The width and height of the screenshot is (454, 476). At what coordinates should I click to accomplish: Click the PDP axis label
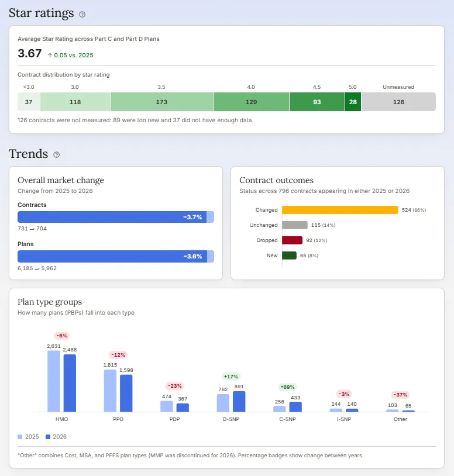(x=174, y=419)
